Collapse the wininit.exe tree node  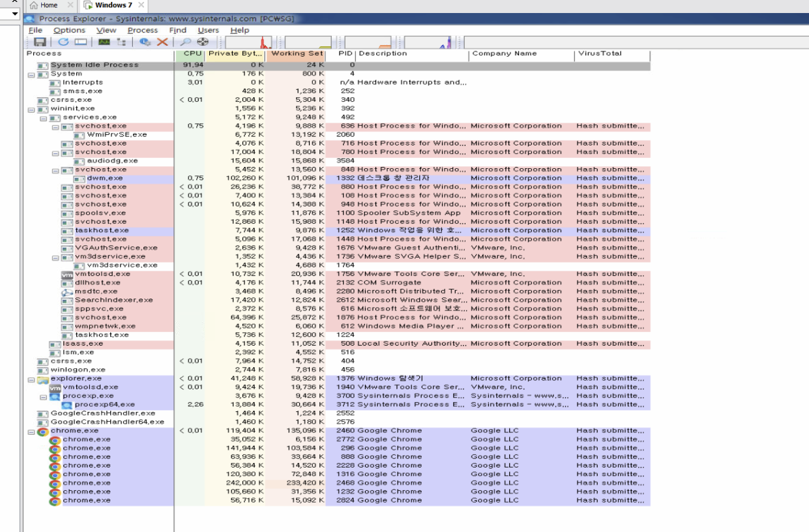pos(31,109)
